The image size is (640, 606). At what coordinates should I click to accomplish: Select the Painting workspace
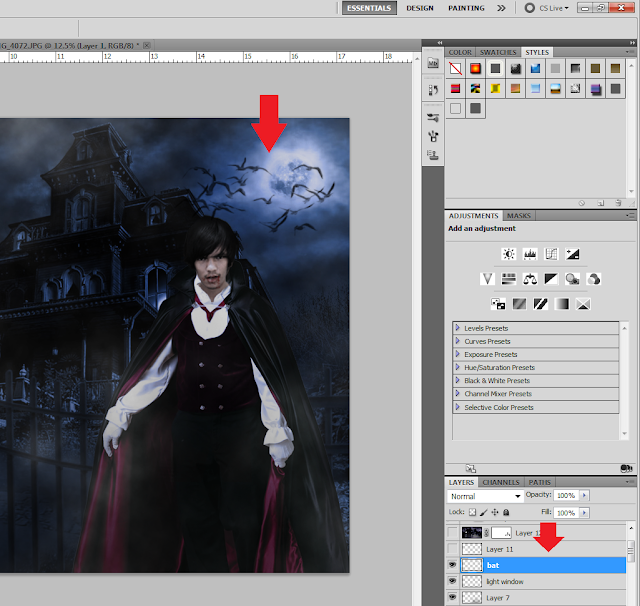tap(466, 8)
